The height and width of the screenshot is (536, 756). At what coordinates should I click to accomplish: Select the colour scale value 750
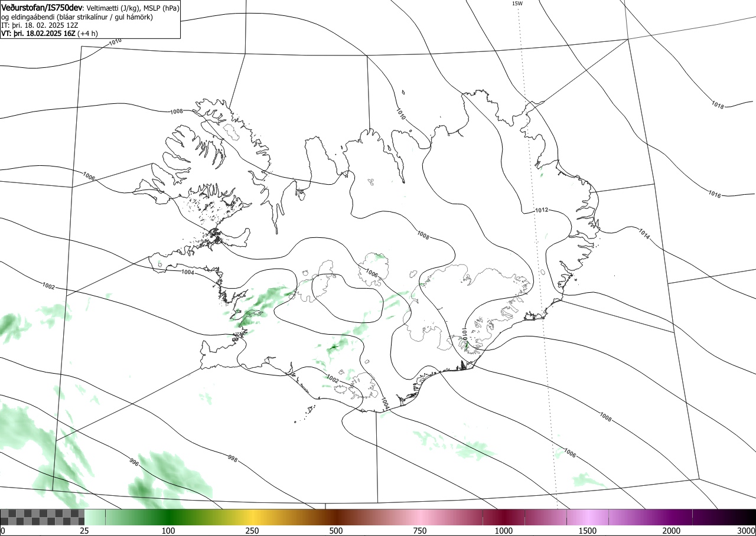tap(420, 531)
